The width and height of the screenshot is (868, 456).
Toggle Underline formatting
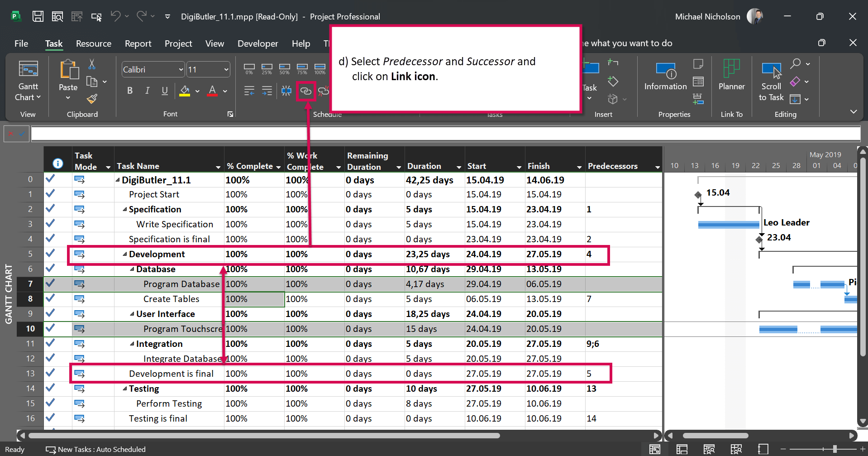tap(164, 91)
